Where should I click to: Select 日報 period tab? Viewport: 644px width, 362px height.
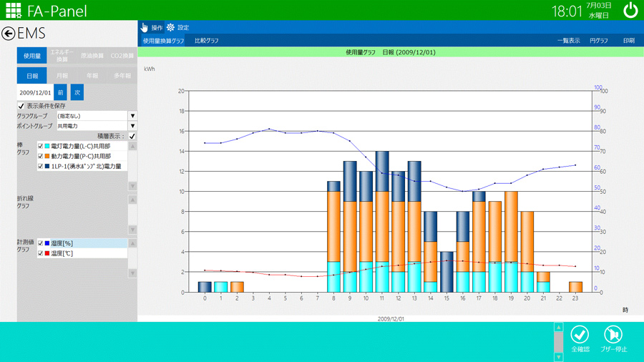(32, 76)
